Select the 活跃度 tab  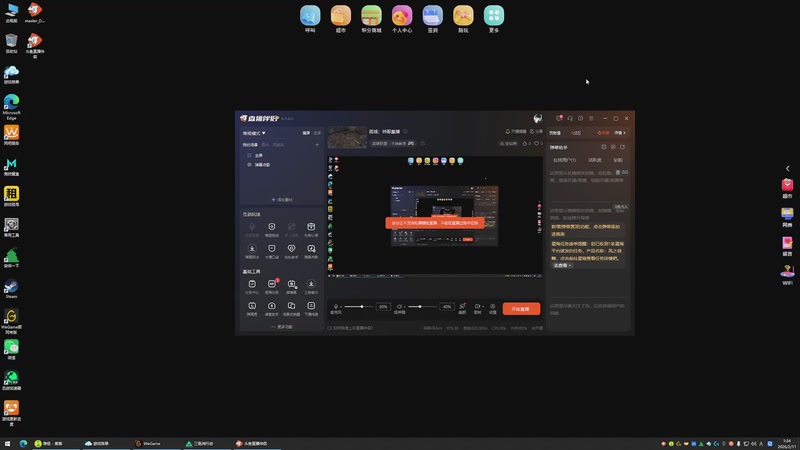click(594, 160)
